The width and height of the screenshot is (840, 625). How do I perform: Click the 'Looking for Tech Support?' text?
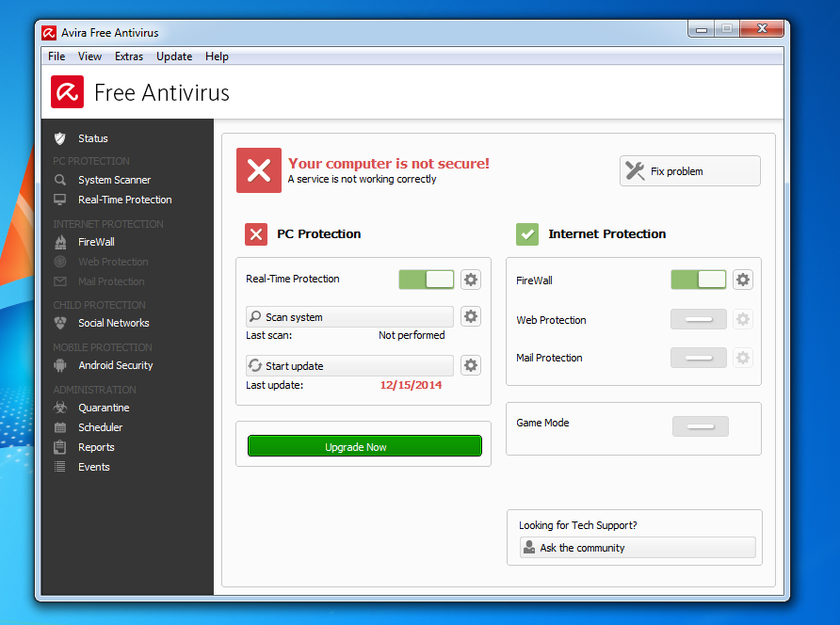point(578,525)
